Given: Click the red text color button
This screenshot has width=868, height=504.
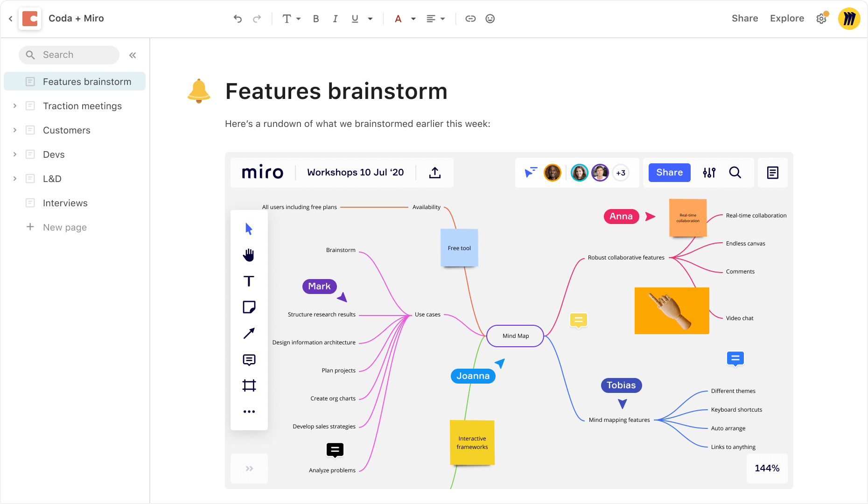Looking at the screenshot, I should click(398, 19).
